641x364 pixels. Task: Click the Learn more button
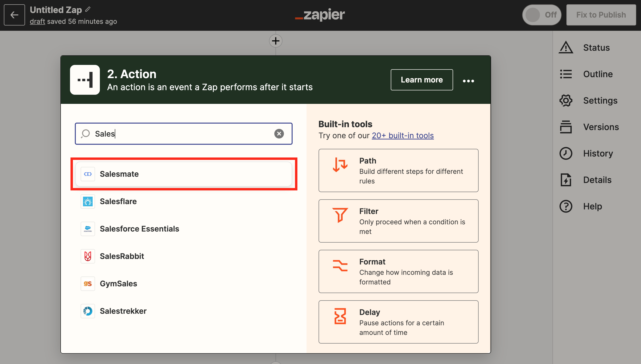click(x=422, y=80)
